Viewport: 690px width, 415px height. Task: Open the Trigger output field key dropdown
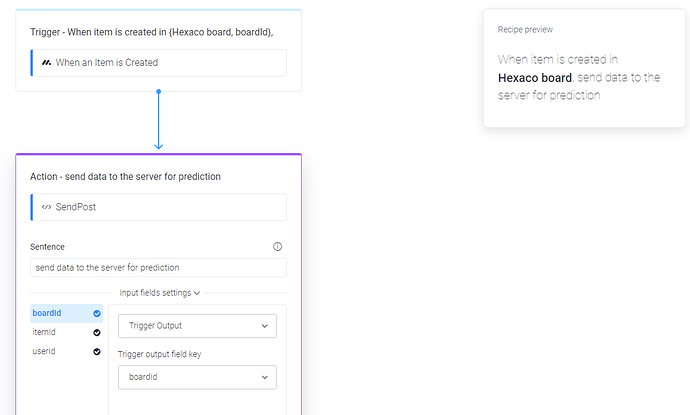click(197, 377)
